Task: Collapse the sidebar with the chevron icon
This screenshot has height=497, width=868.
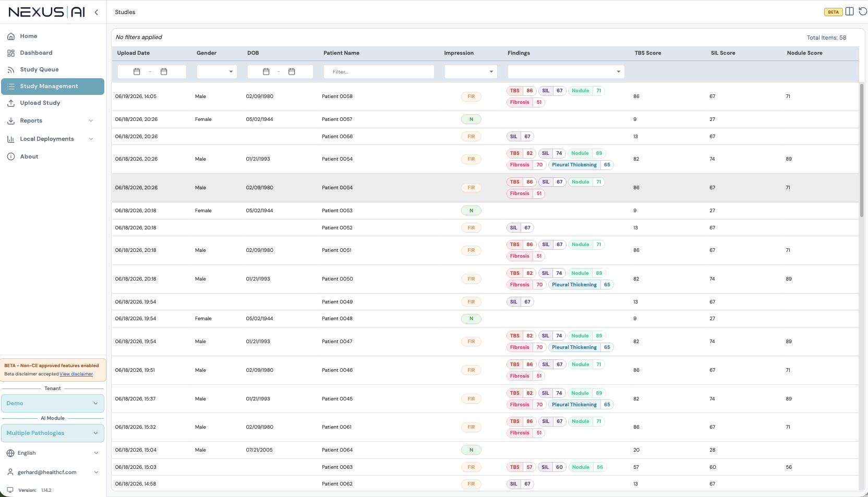Action: tap(97, 12)
